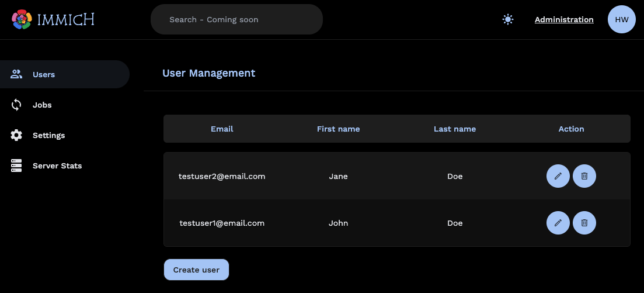The image size is (644, 293).
Task: Click the search field labeled Coming soon
Action: (x=236, y=19)
